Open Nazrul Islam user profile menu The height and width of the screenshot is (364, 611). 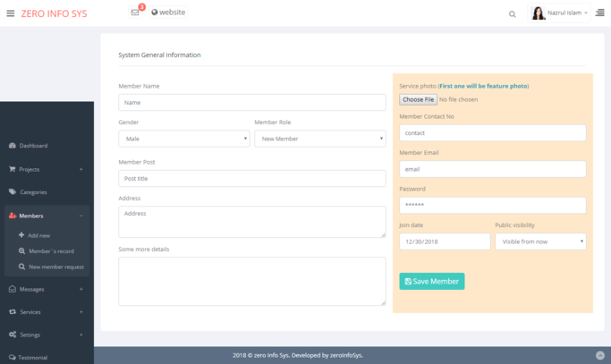[560, 13]
